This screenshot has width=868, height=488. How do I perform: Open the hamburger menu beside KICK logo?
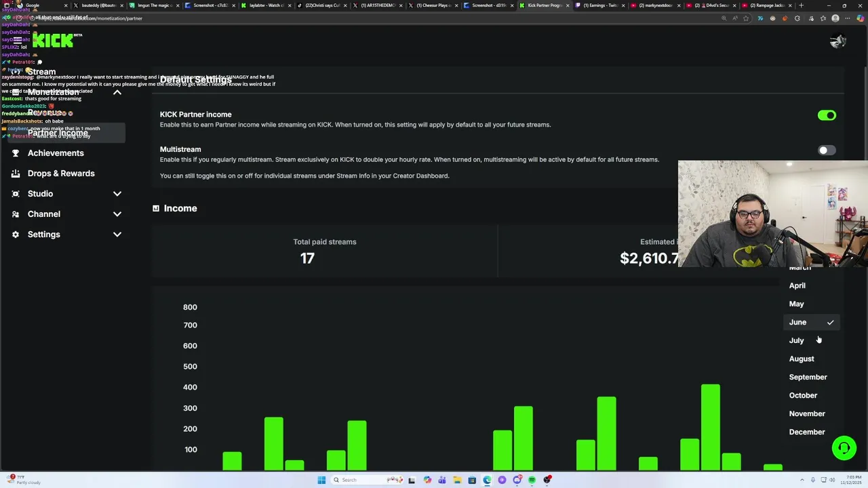tap(18, 41)
